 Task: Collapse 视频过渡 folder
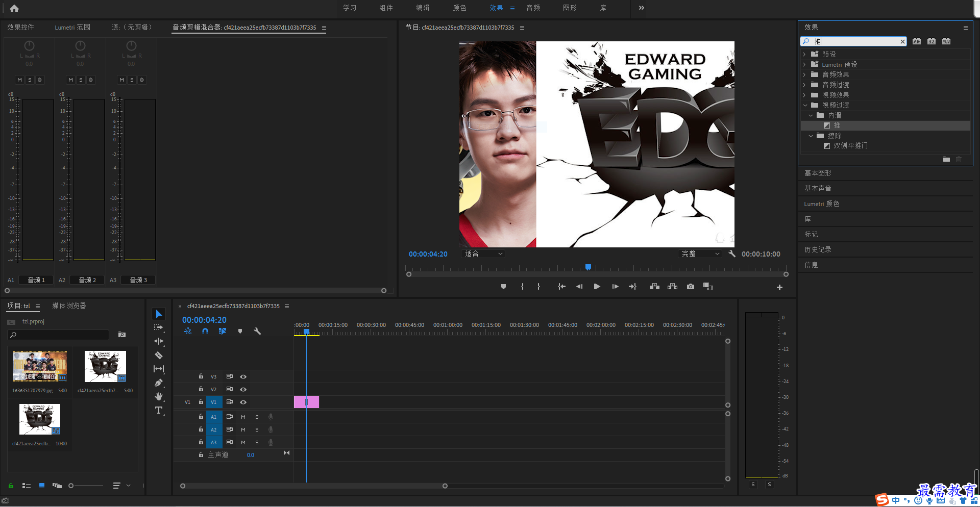click(x=805, y=105)
